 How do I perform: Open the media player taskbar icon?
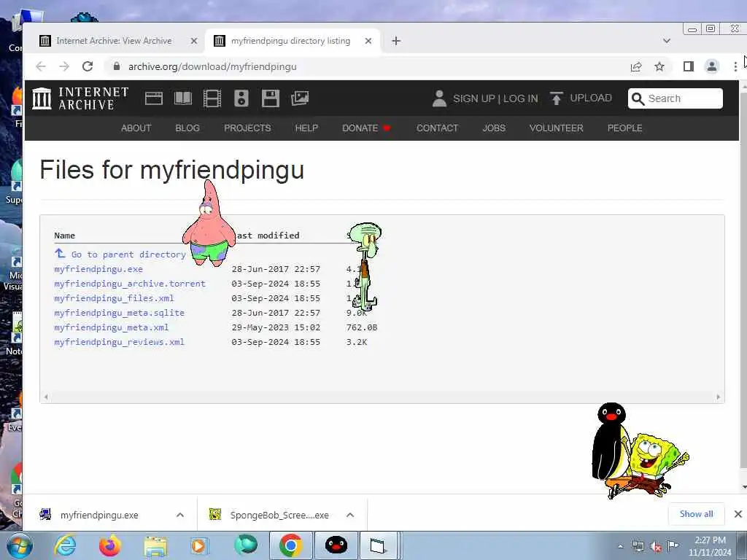coord(199,545)
